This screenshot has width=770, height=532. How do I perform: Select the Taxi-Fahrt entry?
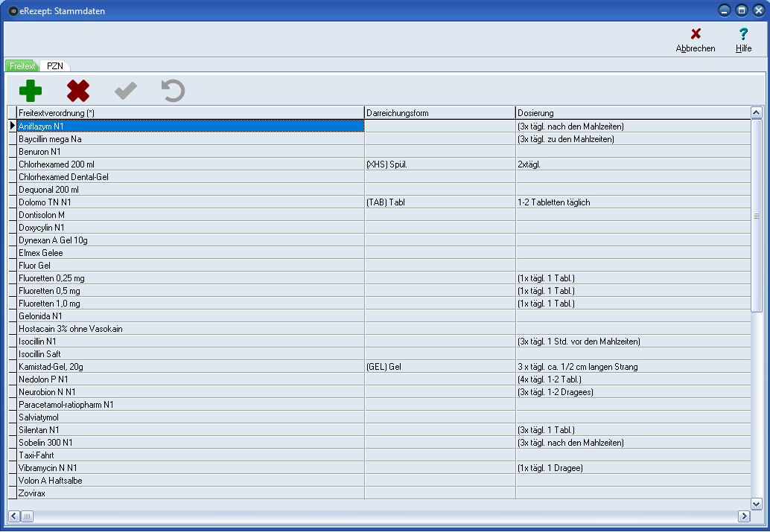click(x=191, y=455)
